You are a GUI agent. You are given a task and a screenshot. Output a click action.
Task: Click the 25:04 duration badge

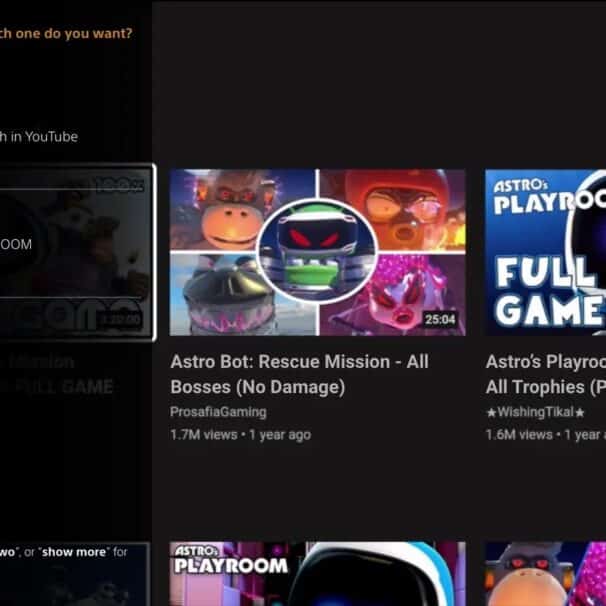(x=439, y=320)
